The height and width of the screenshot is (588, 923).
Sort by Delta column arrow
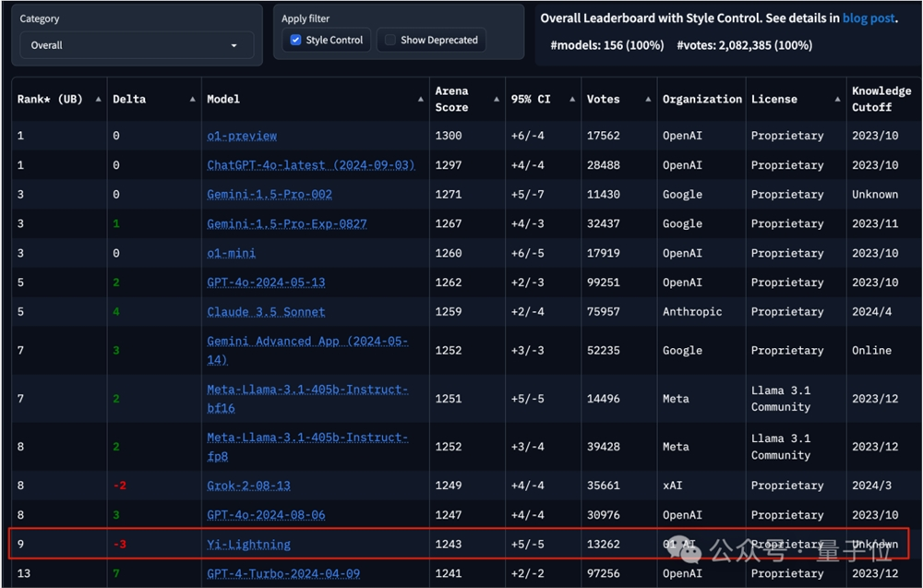[193, 100]
